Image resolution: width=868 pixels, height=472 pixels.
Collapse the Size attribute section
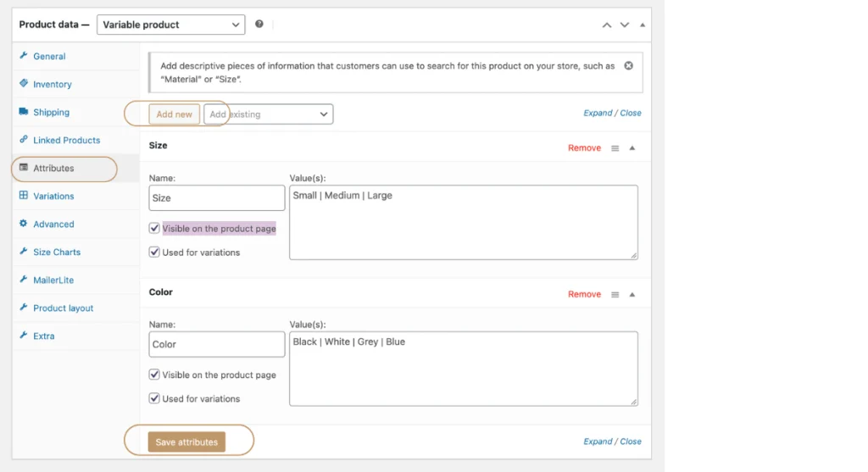632,148
